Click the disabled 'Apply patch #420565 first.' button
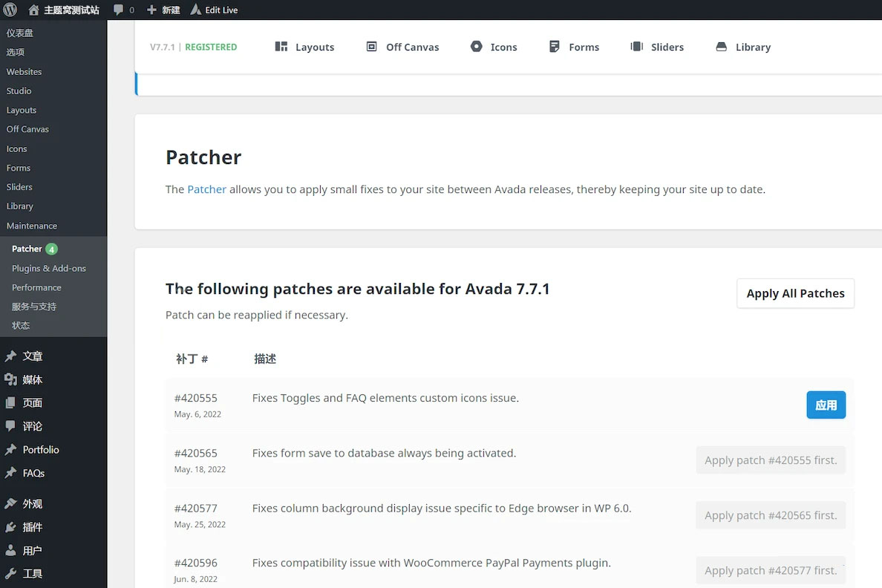The height and width of the screenshot is (588, 882). [771, 515]
